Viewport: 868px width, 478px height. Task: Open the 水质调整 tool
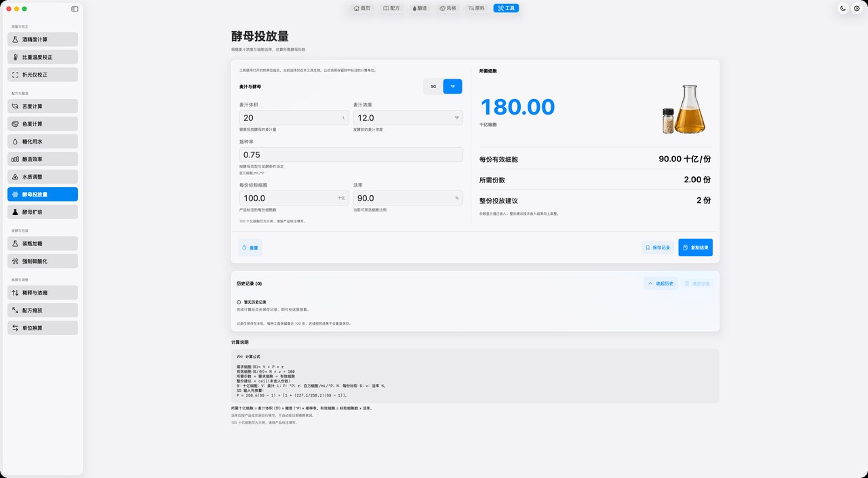pos(43,177)
